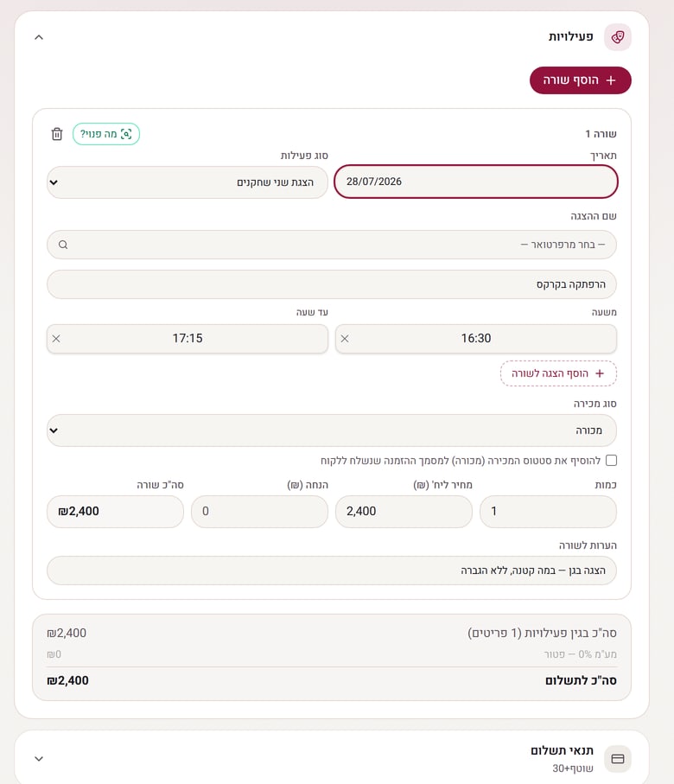Click the שורה 1 row label

click(601, 134)
